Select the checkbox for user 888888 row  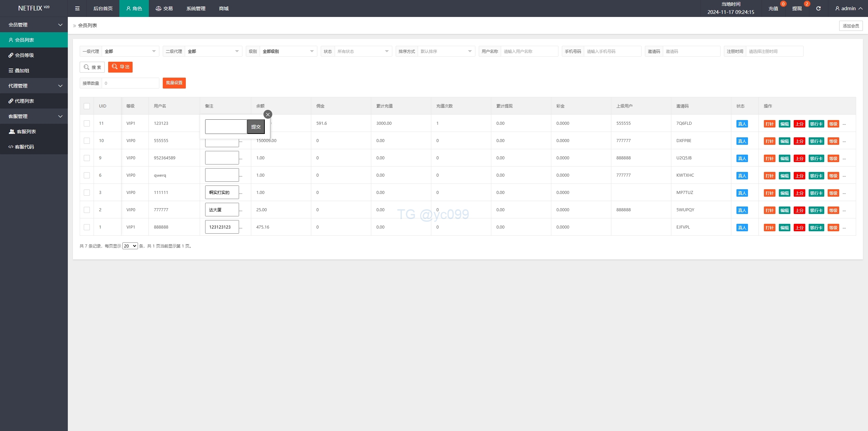tap(87, 227)
